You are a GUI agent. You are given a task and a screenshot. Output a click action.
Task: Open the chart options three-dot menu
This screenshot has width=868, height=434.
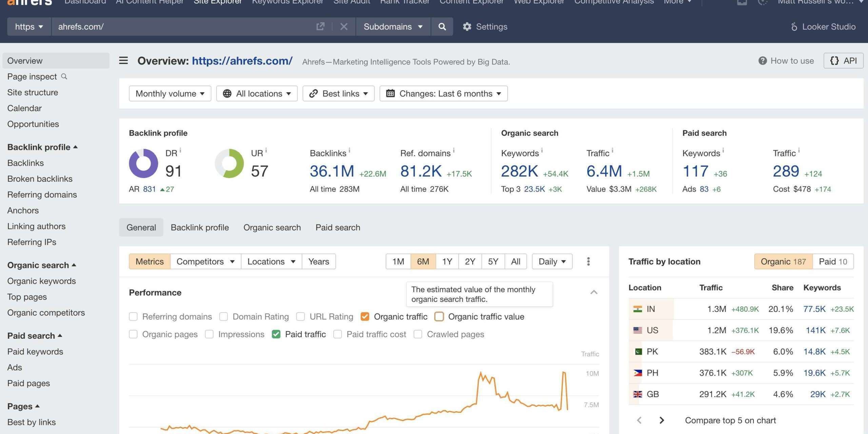coord(589,261)
